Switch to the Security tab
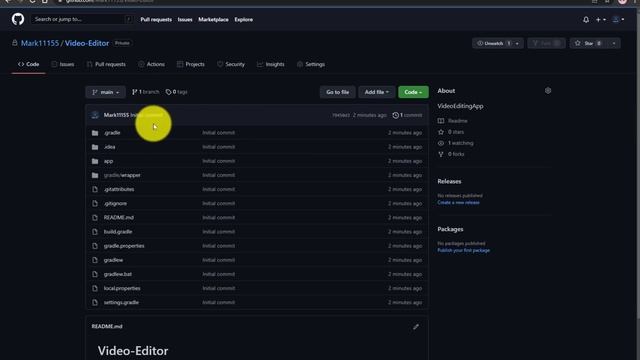 231,64
